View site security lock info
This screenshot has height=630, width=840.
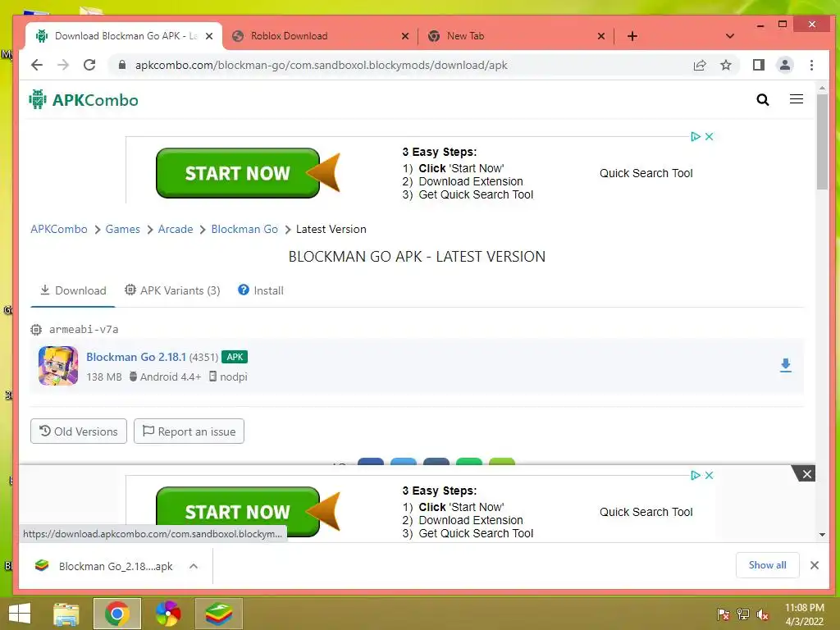pos(122,65)
